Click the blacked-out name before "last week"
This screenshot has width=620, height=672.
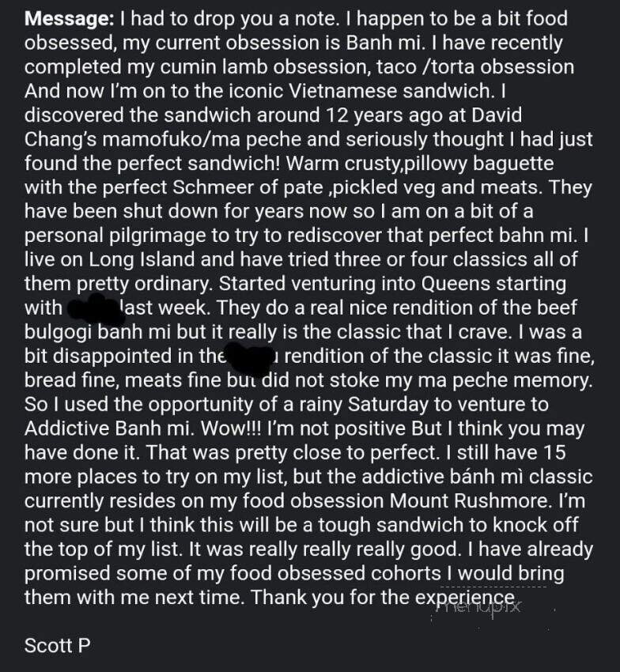point(92,308)
